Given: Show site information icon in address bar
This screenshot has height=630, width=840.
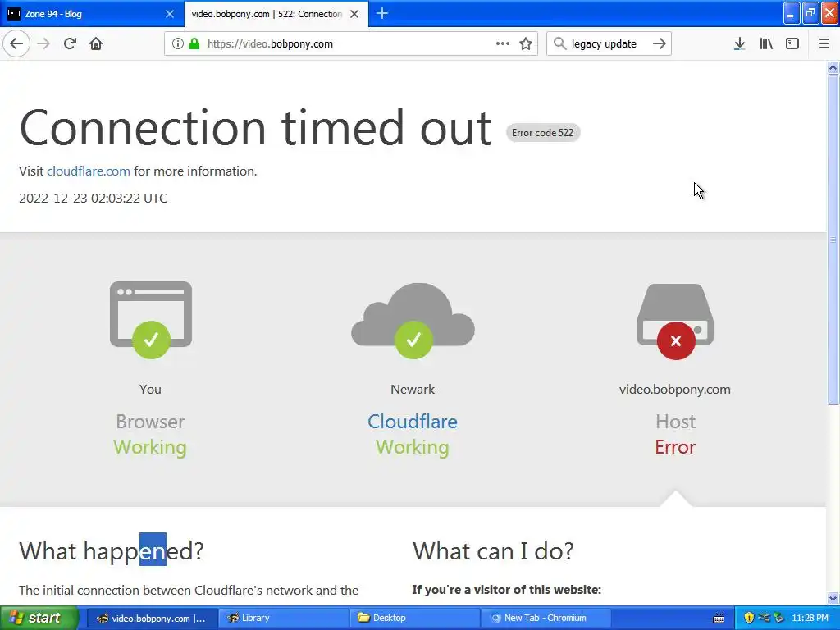Looking at the screenshot, I should point(178,44).
